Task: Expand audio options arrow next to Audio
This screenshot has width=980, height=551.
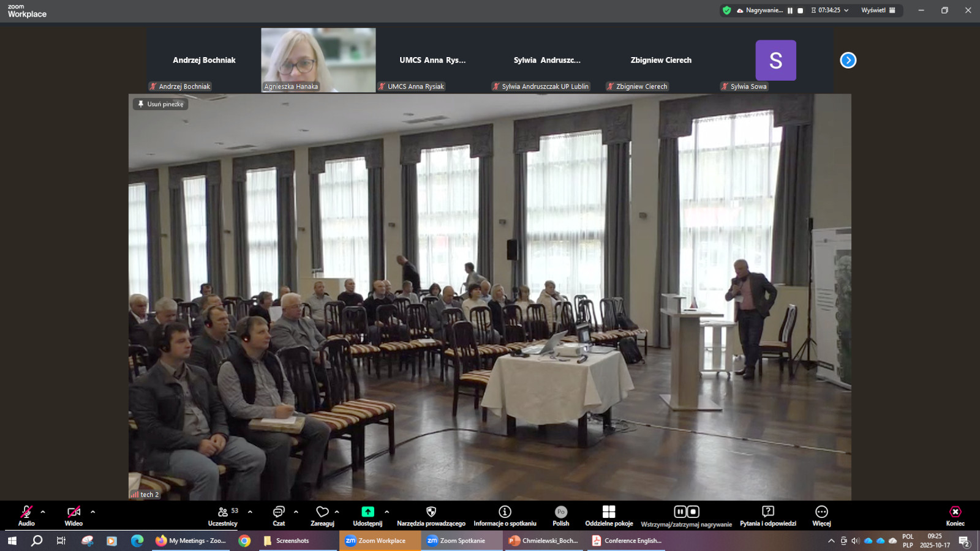Action: 43,512
